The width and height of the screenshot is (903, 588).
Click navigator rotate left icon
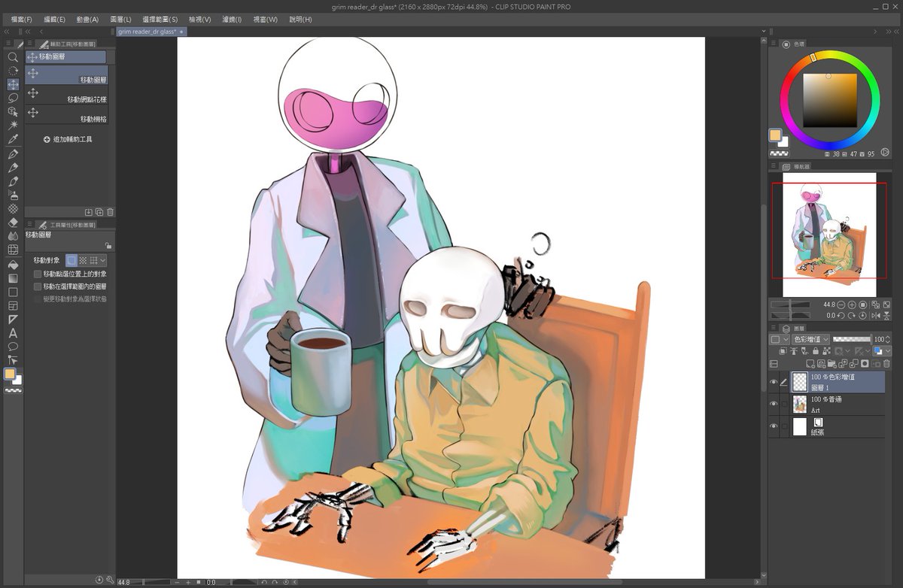tap(841, 316)
